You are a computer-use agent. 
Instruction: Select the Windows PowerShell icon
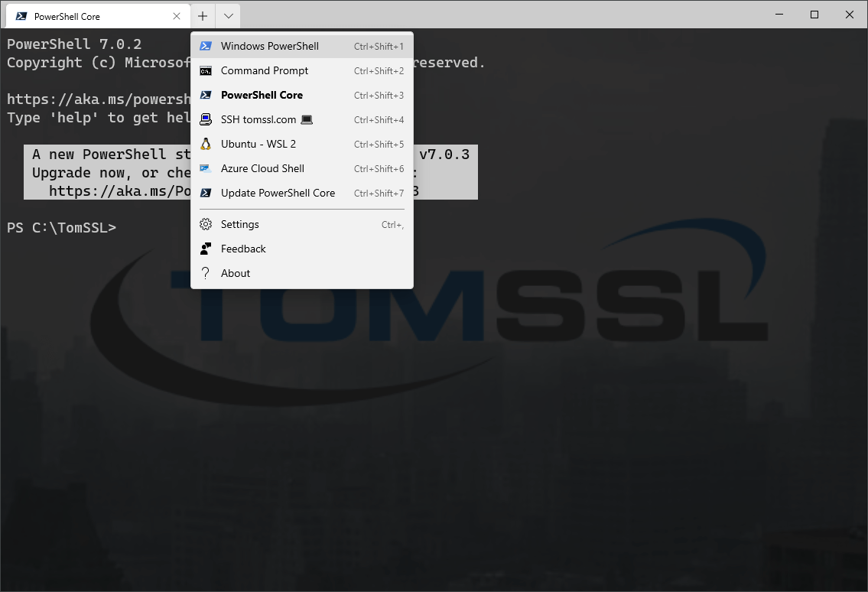pos(206,46)
